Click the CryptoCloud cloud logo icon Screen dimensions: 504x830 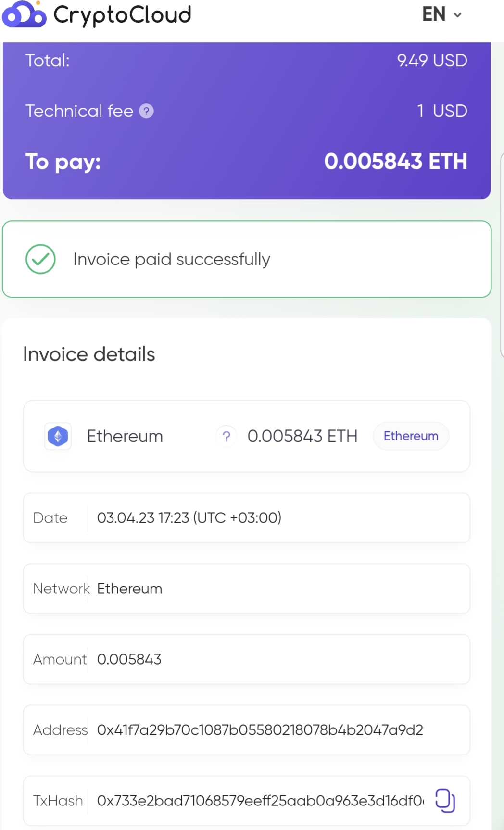point(24,14)
